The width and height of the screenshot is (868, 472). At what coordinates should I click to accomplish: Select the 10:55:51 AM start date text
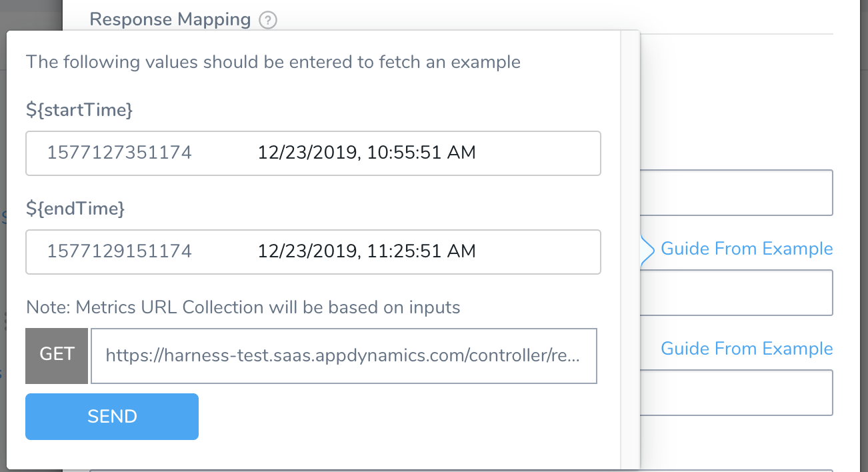coord(367,153)
